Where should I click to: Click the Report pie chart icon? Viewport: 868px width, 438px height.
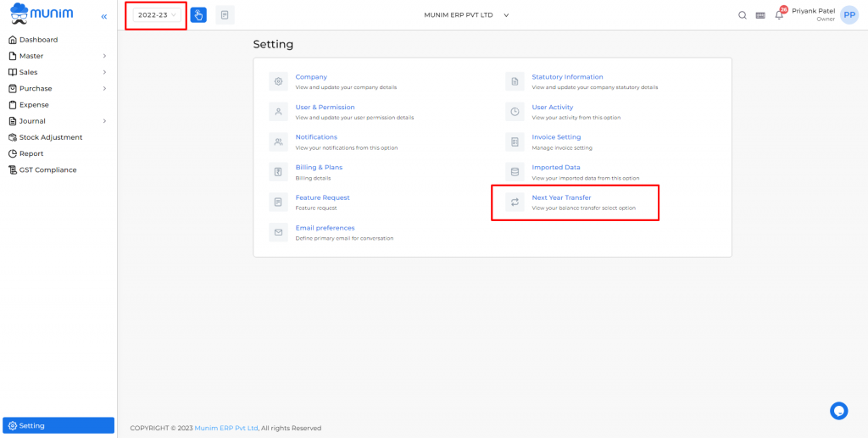click(x=13, y=153)
